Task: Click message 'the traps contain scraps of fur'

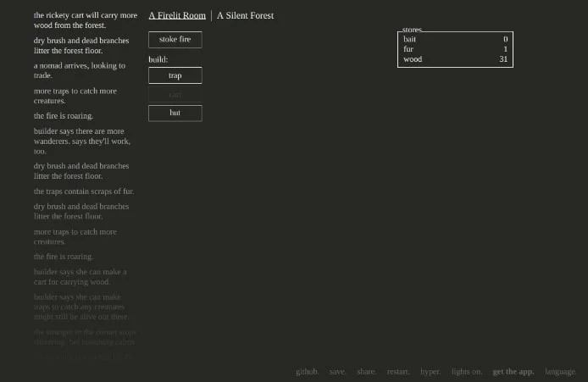Action: [x=84, y=191]
